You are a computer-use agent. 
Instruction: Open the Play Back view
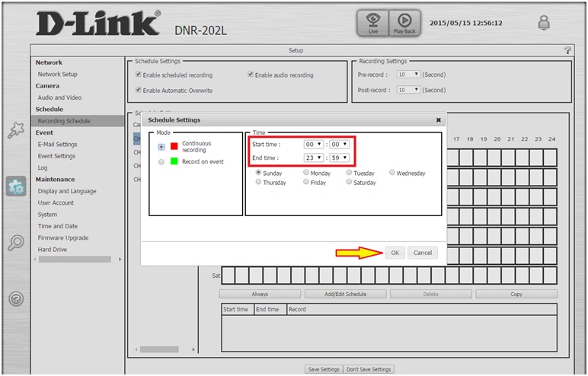[404, 24]
